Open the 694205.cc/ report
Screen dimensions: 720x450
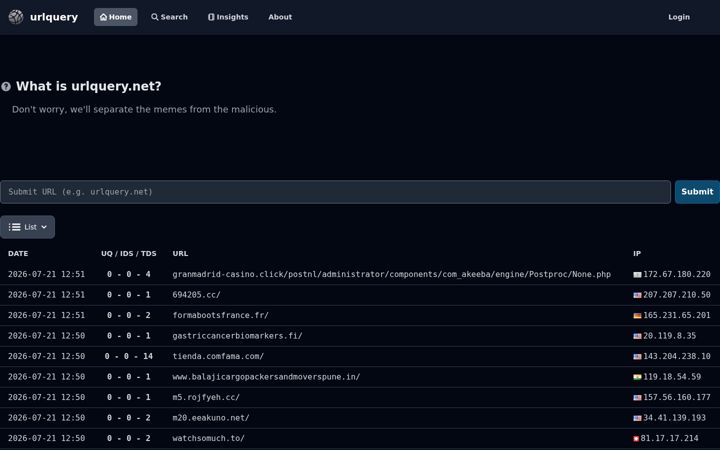[197, 295]
